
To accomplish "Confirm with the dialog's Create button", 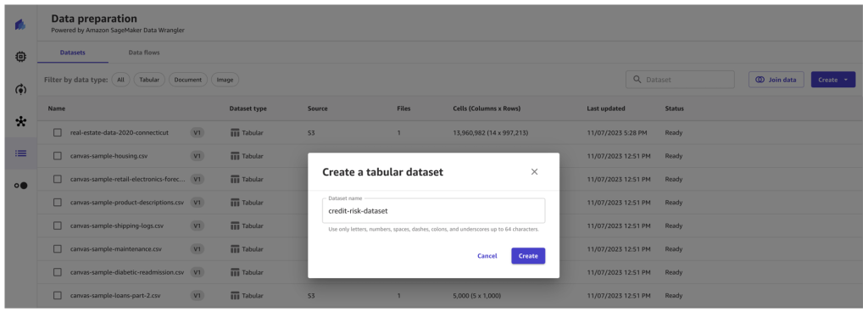I will pyautogui.click(x=528, y=255).
